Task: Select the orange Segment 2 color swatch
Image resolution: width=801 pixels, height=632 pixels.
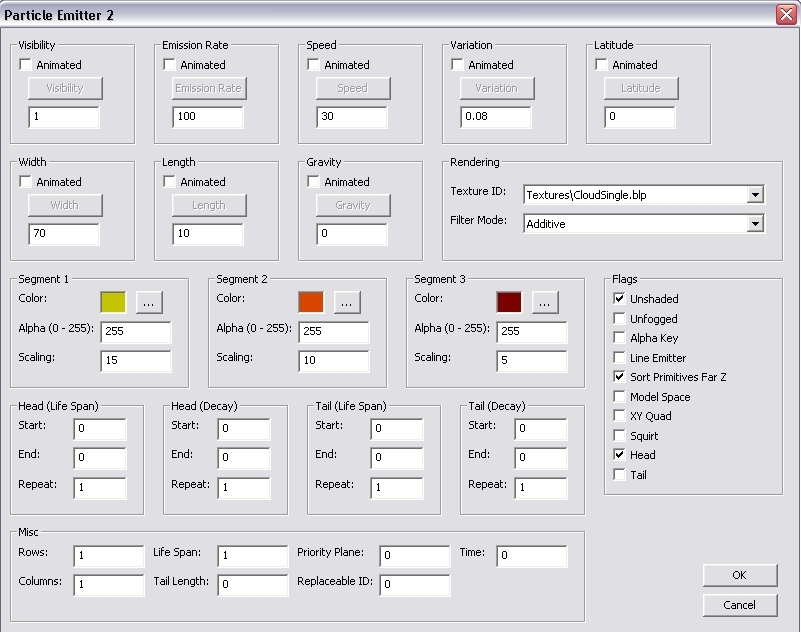Action: [311, 302]
